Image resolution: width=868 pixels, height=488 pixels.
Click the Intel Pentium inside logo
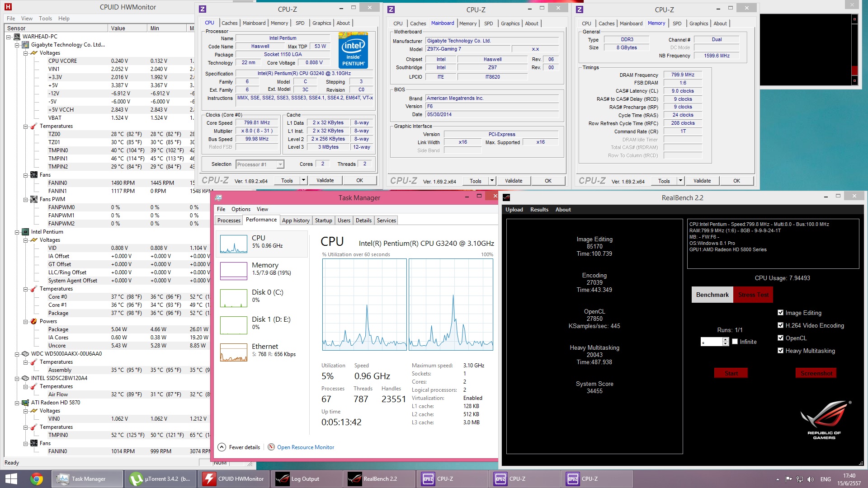[x=353, y=51]
